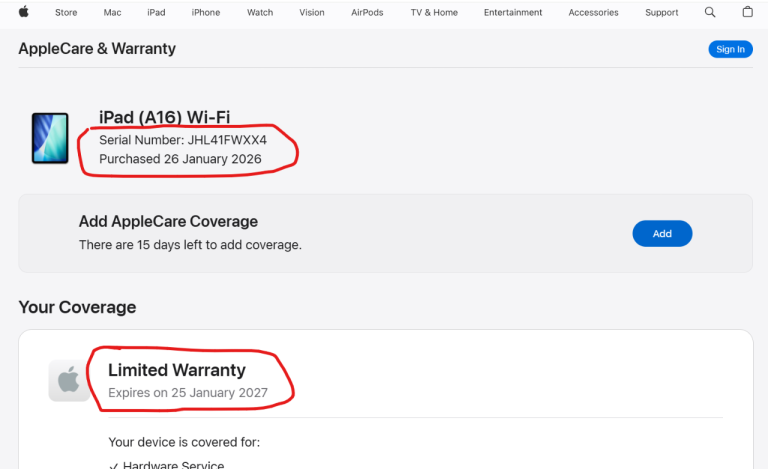This screenshot has height=469, width=768.
Task: Open the Watch menu
Action: pos(260,13)
